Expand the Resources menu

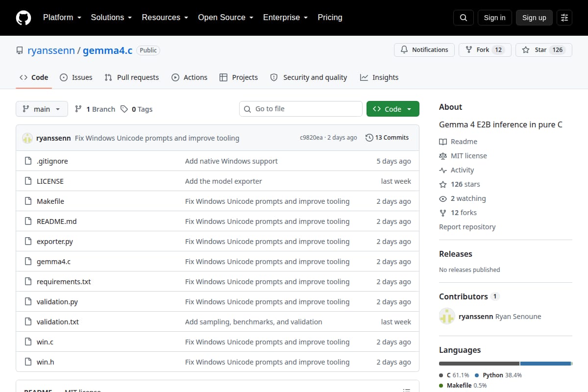165,18
